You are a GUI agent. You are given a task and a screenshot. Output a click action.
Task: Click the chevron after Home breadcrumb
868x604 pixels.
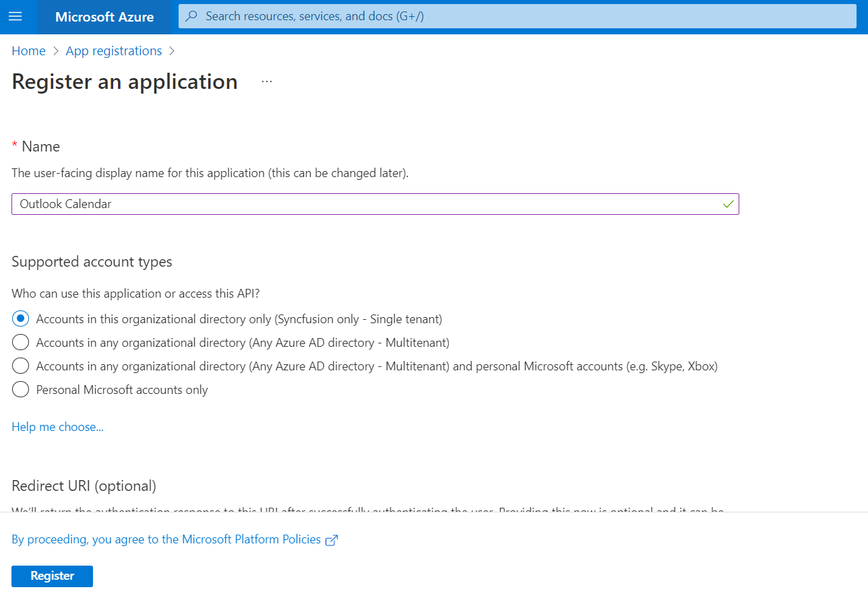56,51
